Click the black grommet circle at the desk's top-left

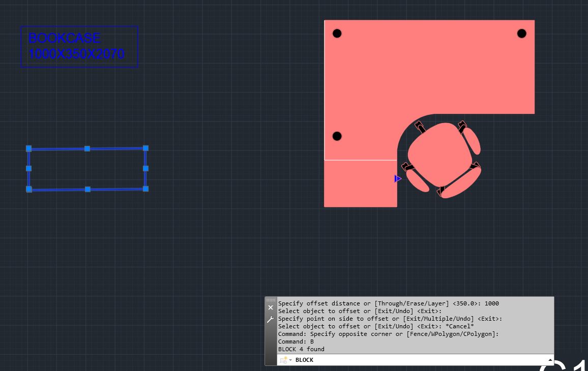point(337,34)
